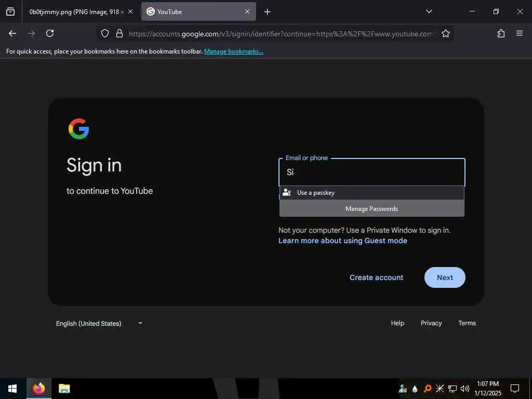Open the Help link

coord(397,323)
